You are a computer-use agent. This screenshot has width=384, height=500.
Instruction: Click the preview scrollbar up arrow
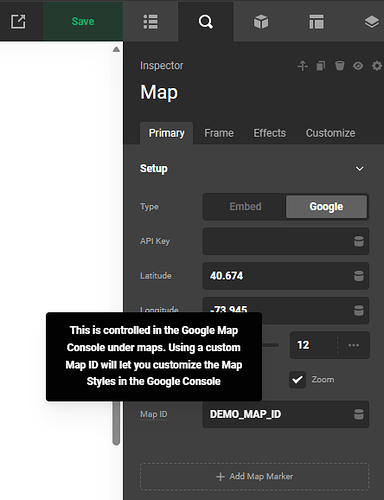116,49
